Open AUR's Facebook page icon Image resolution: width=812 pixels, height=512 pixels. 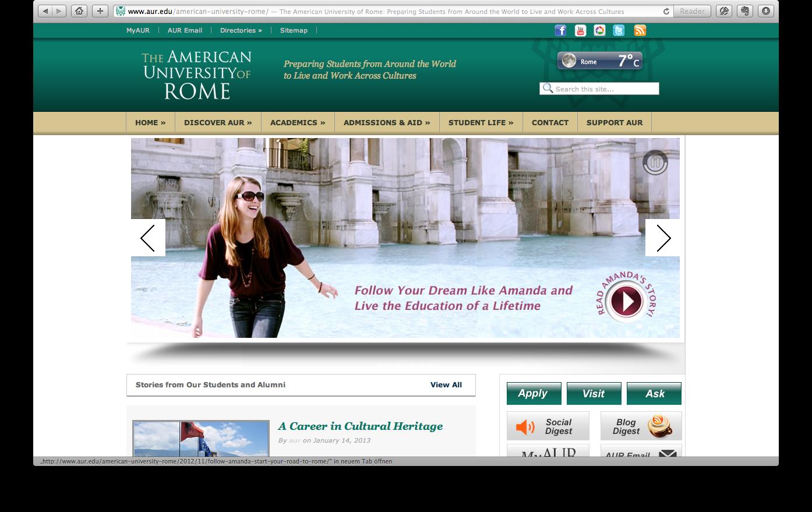point(560,30)
